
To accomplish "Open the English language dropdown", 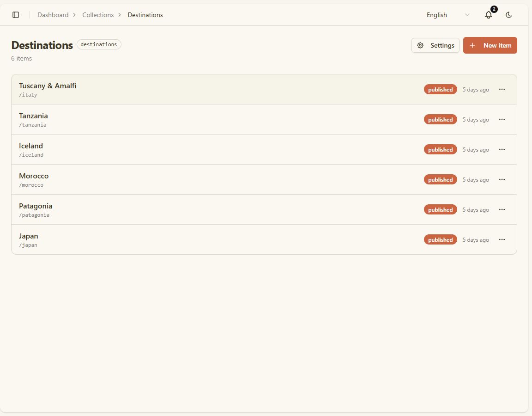I will [448, 15].
